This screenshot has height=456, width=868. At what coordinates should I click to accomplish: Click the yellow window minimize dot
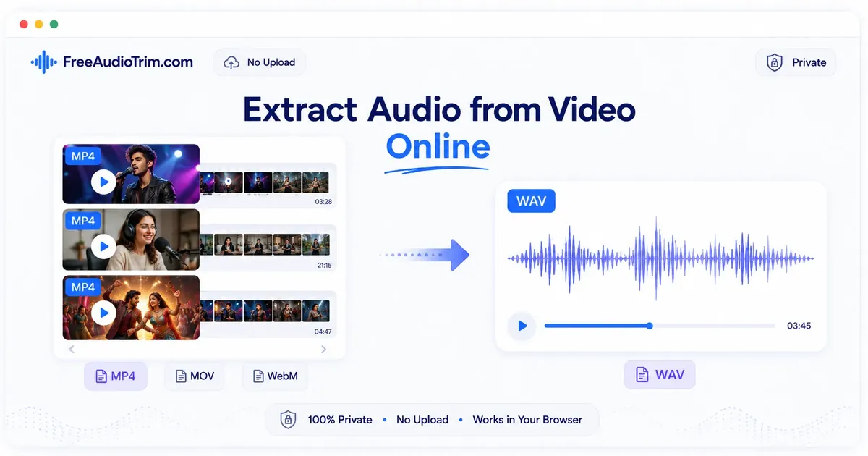38,24
